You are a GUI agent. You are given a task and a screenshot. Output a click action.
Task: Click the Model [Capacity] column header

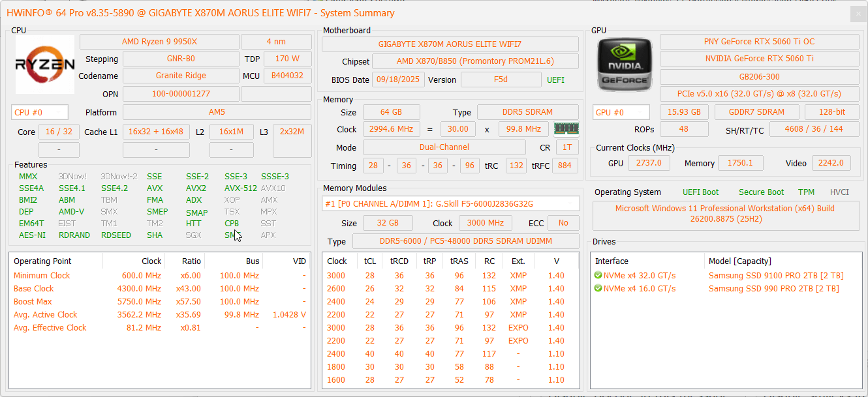tap(783, 261)
